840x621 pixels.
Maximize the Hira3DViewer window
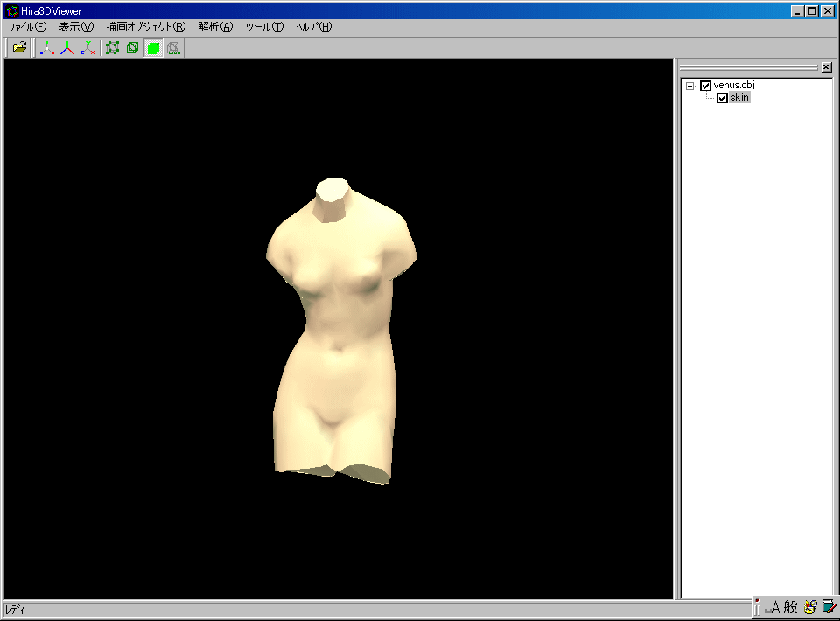(812, 10)
